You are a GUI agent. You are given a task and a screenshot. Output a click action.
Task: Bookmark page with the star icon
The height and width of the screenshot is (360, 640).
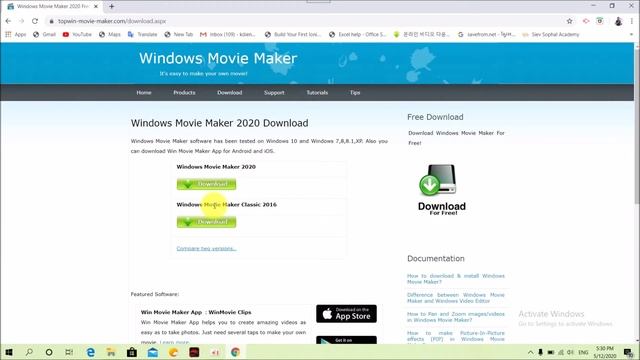pos(569,21)
